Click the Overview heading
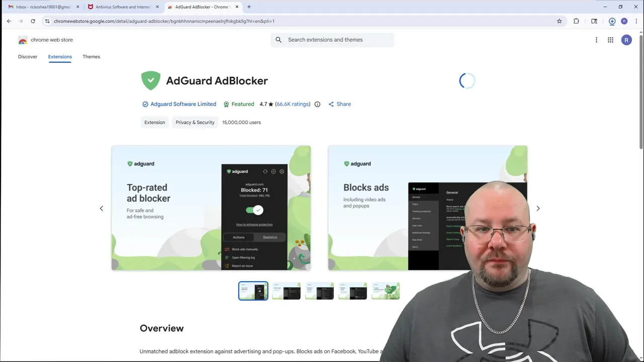Image resolution: width=644 pixels, height=362 pixels. (x=162, y=328)
